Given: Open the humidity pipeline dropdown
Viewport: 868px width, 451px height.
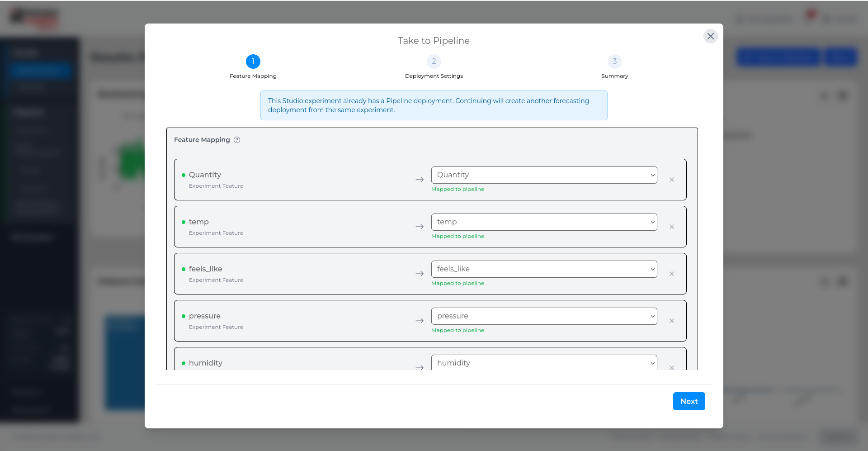Looking at the screenshot, I should [544, 362].
